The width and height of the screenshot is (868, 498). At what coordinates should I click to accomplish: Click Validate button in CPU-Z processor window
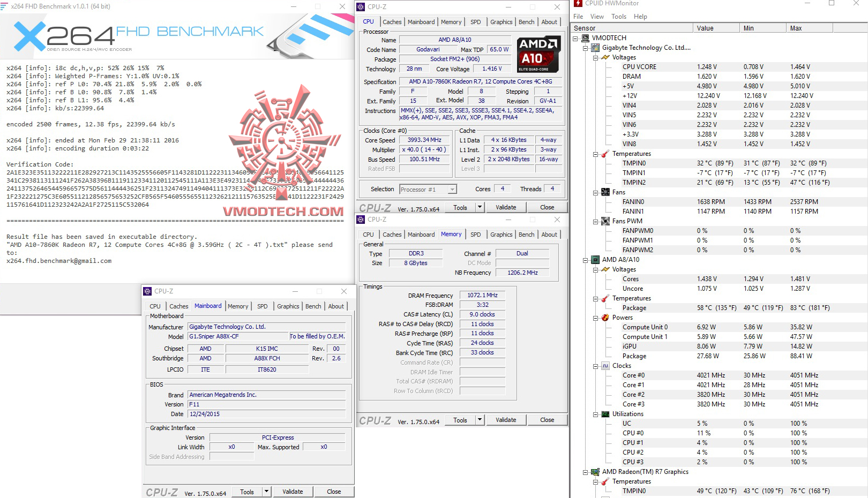[506, 207]
